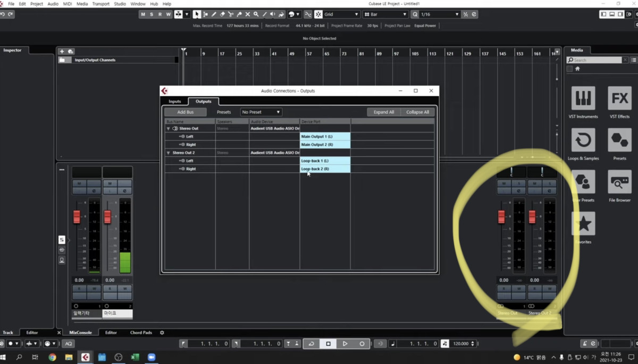Click the Add Track plus icon
Image resolution: width=638 pixels, height=364 pixels.
[62, 52]
